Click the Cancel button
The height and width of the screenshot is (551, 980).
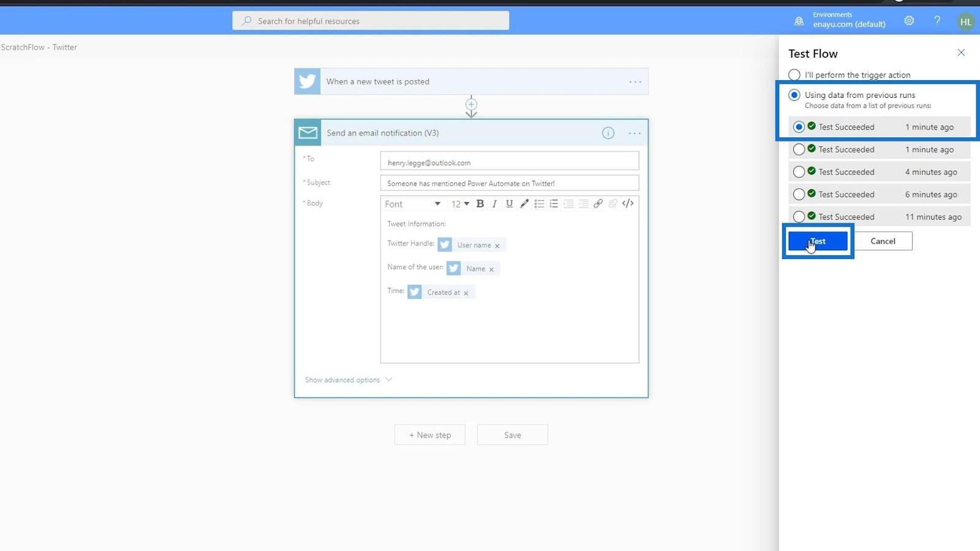(883, 241)
